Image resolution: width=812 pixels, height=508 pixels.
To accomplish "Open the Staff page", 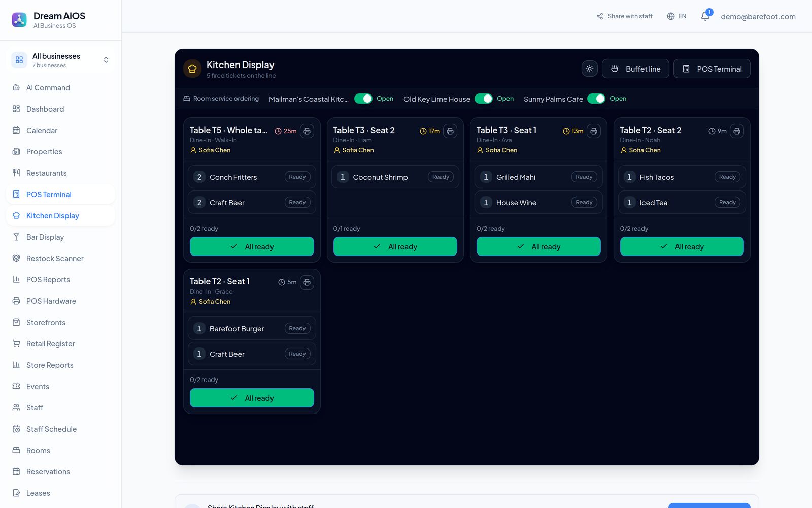I will point(61,408).
